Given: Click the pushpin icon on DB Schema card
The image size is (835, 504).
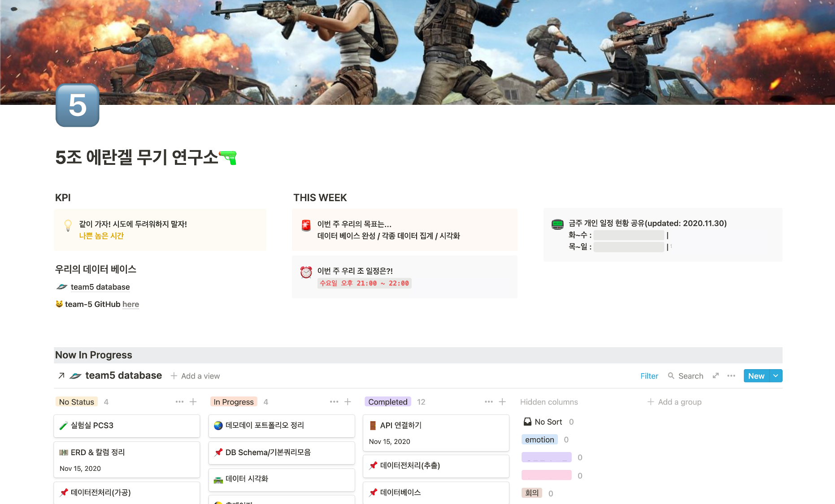Looking at the screenshot, I should 218,452.
